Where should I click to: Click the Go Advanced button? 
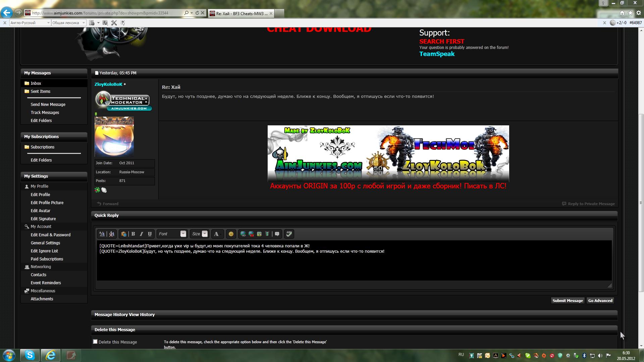tap(600, 301)
